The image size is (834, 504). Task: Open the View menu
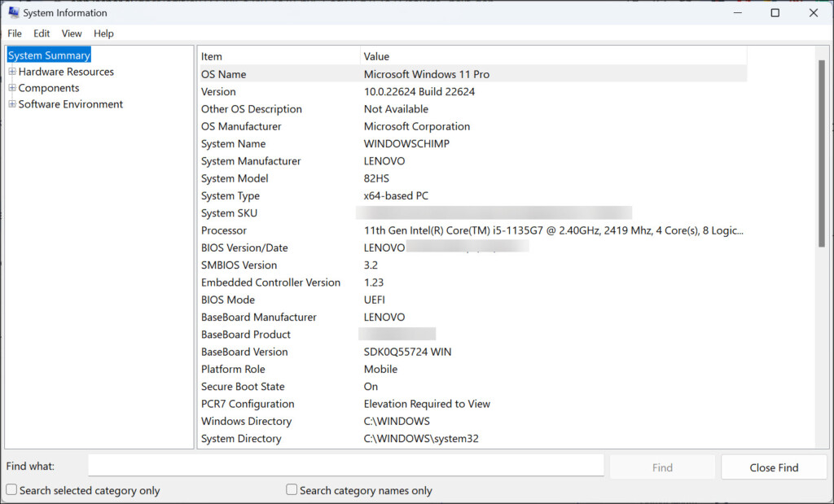72,33
